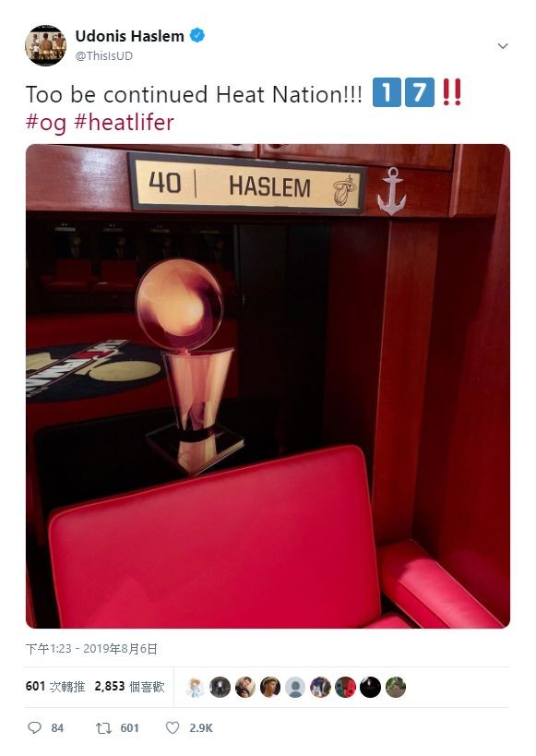Open the red and black liker avatar
The image size is (536, 756).
tap(346, 687)
